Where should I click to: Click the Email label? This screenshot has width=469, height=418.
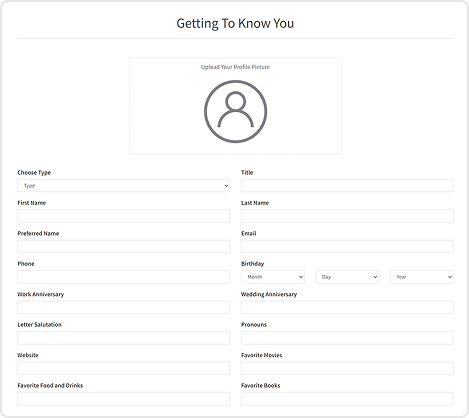249,233
